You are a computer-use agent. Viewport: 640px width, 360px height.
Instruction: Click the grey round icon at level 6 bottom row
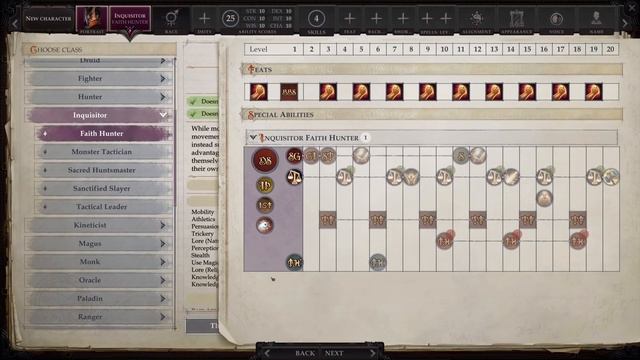pyautogui.click(x=378, y=262)
